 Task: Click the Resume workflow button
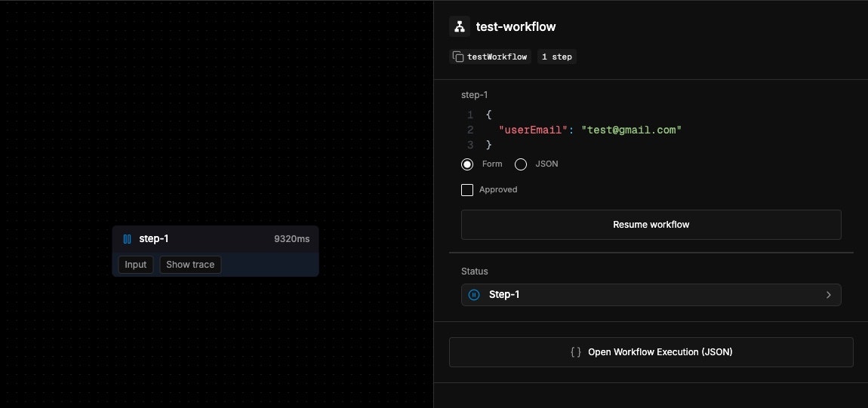pyautogui.click(x=651, y=225)
